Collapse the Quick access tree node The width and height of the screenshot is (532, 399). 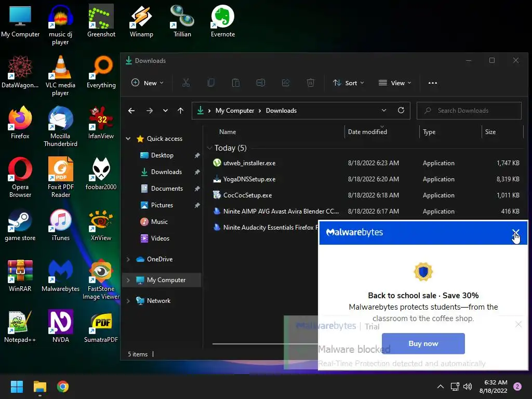pos(128,138)
